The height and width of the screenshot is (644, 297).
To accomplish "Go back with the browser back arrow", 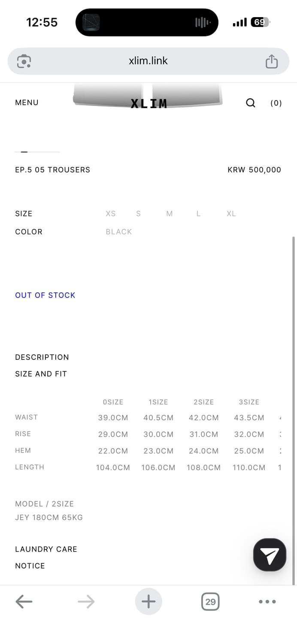I will click(x=24, y=601).
